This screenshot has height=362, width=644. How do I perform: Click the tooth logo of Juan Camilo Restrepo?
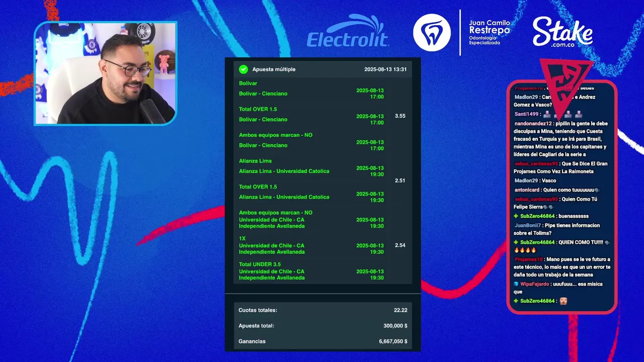pyautogui.click(x=432, y=33)
